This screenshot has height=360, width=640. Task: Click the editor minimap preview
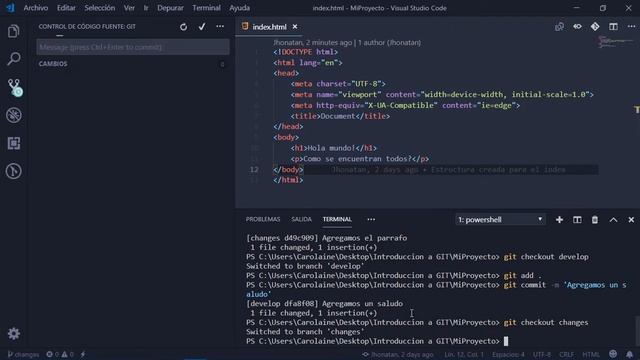tap(616, 42)
